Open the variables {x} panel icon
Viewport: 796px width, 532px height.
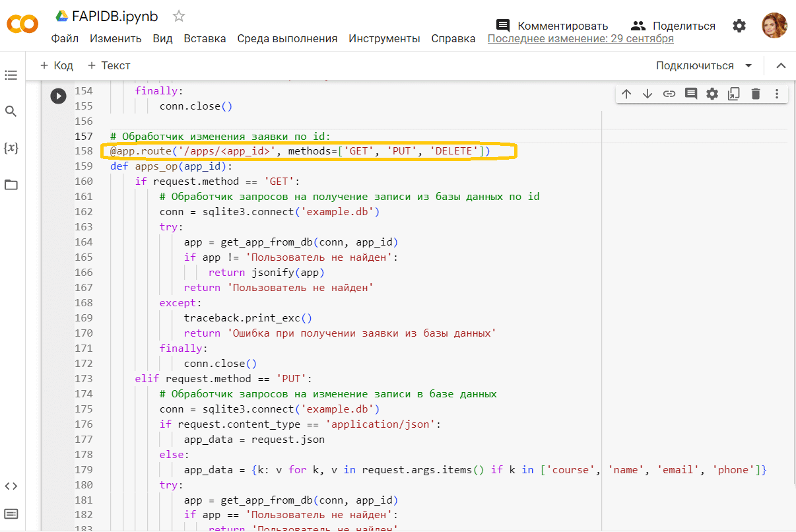click(11, 148)
